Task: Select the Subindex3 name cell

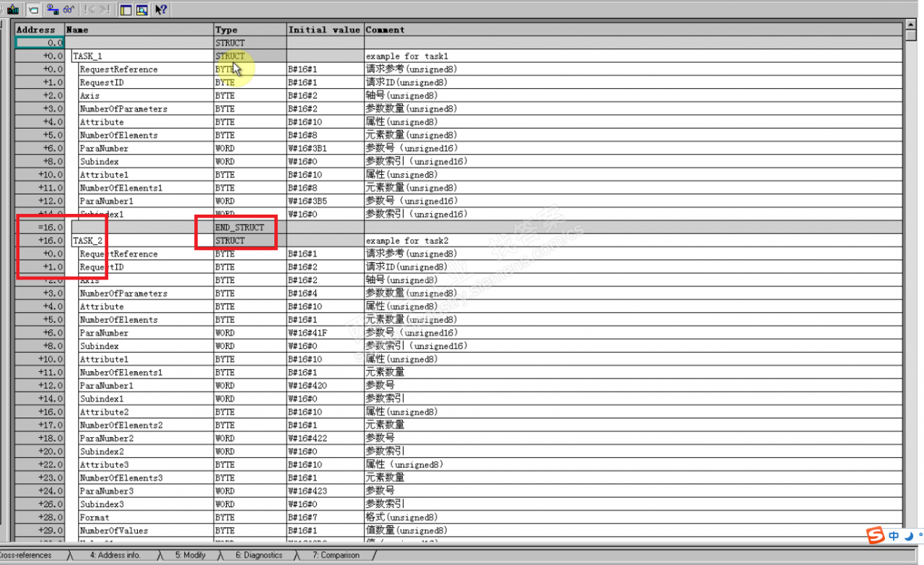Action: (x=146, y=504)
